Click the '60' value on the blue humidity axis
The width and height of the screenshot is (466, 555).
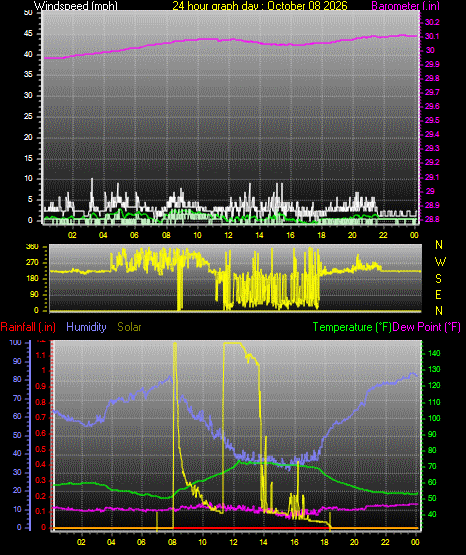click(17, 417)
